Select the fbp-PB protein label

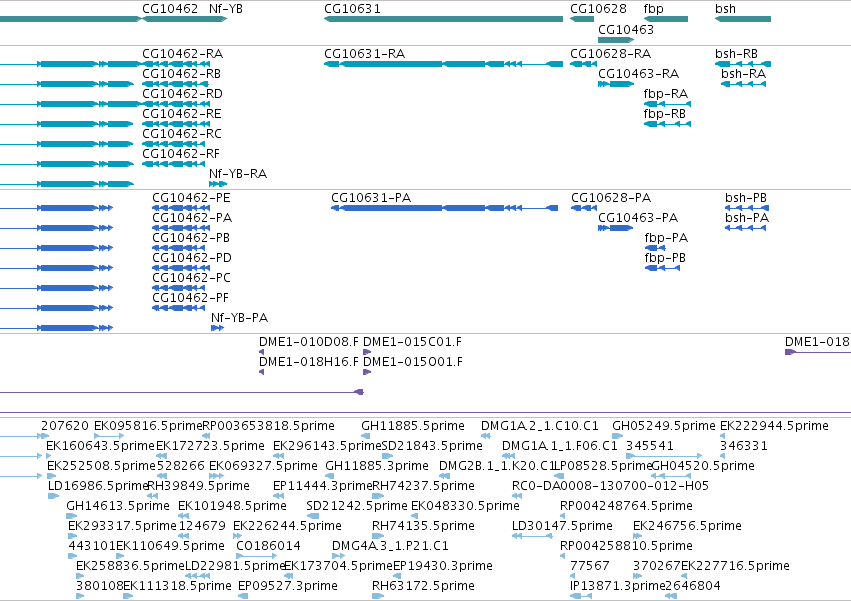[665, 258]
